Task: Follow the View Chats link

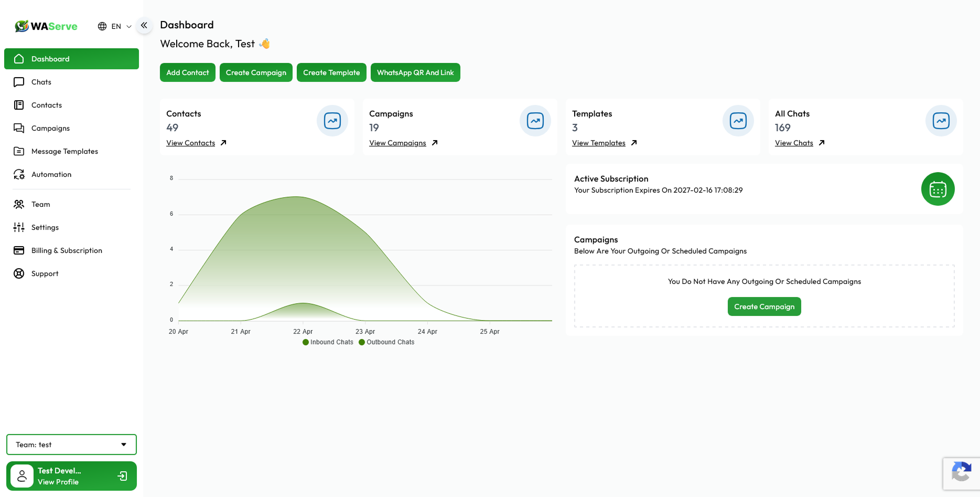Action: click(x=794, y=143)
